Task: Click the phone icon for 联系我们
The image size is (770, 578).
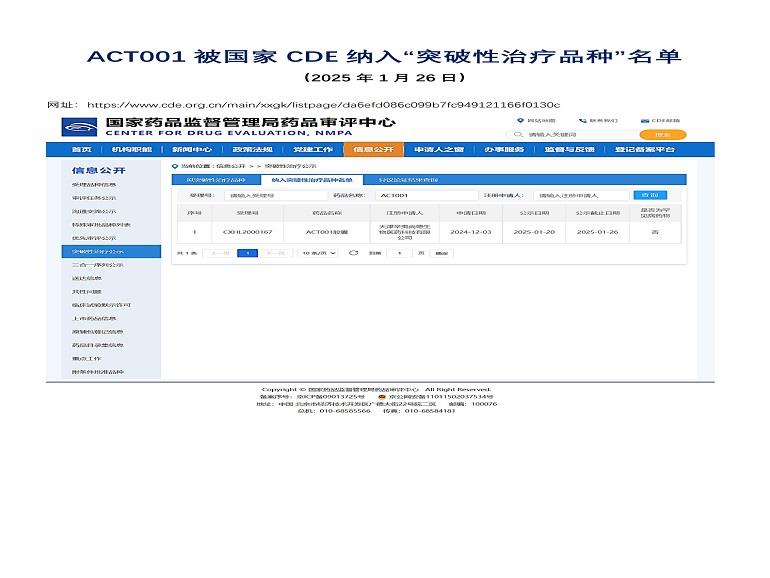Action: coord(582,120)
